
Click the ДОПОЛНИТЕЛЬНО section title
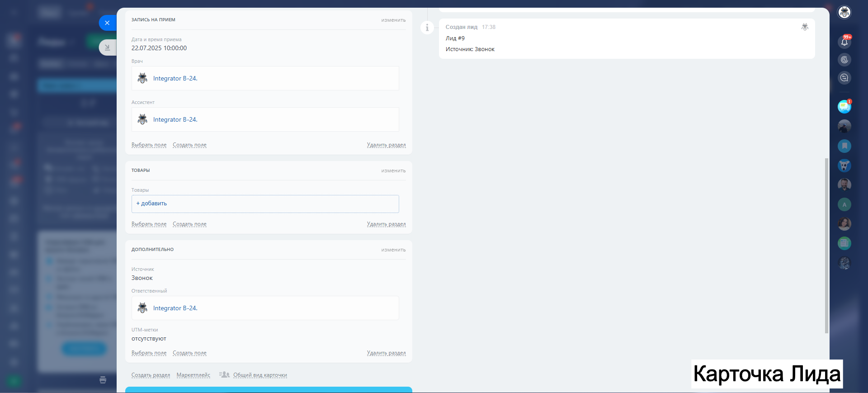click(x=152, y=250)
